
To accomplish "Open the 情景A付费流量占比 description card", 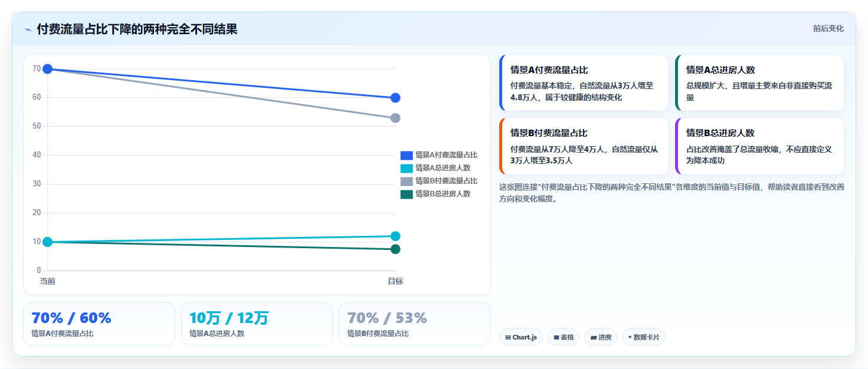I will pos(584,83).
